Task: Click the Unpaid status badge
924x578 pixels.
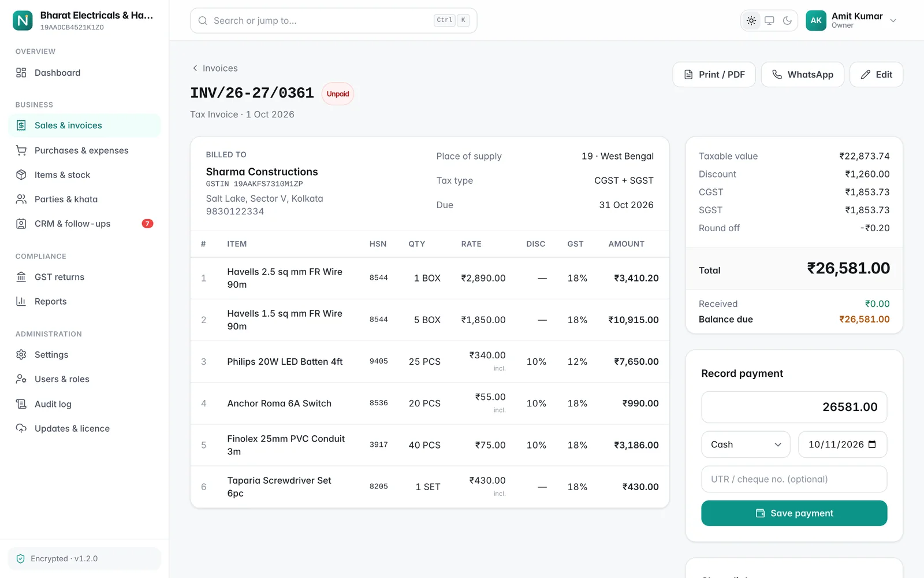Action: coord(338,94)
